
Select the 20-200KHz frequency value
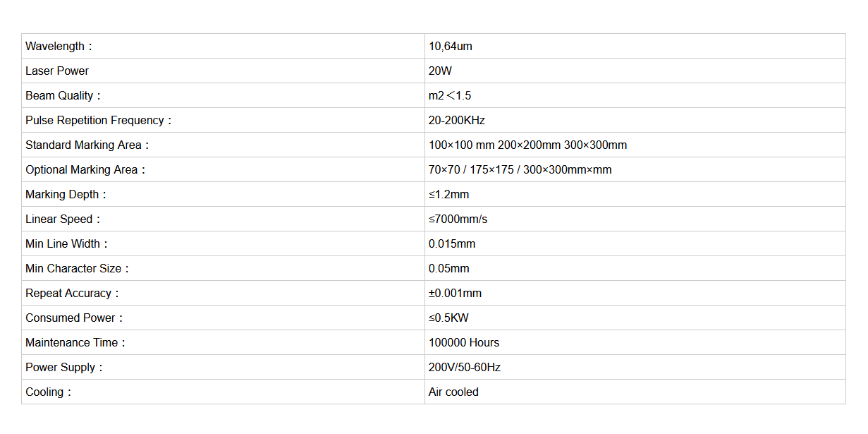(457, 121)
